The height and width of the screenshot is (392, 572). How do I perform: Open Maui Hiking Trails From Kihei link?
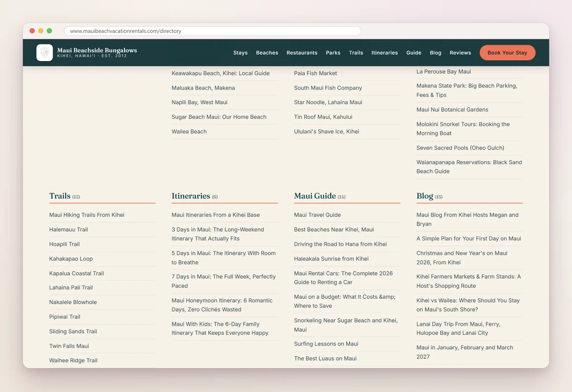click(x=87, y=215)
